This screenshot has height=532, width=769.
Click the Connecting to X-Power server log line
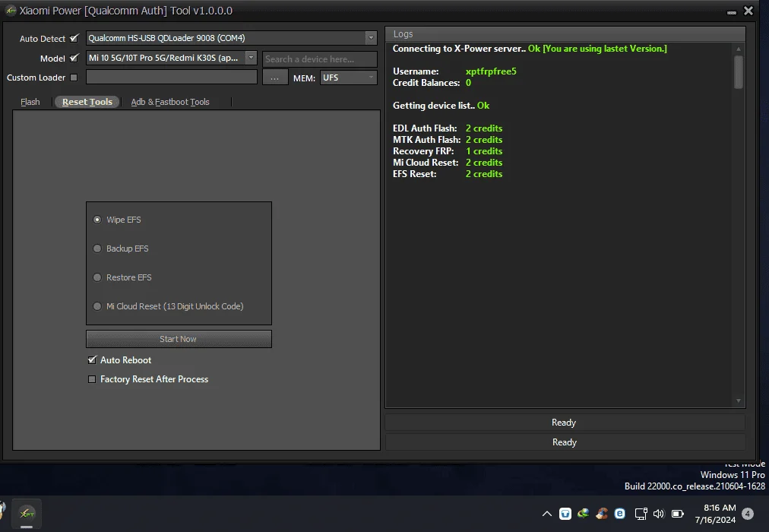pos(530,49)
